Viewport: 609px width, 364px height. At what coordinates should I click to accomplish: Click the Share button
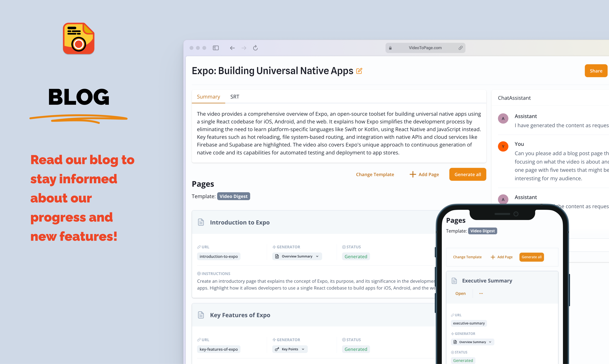[596, 71]
